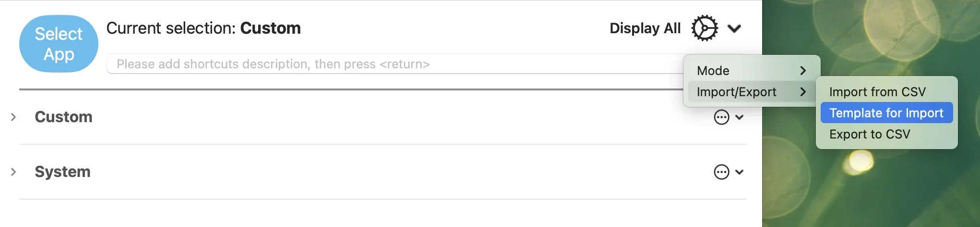Choose Export to CSV
Viewport: 980px width, 227px height.
click(x=869, y=134)
